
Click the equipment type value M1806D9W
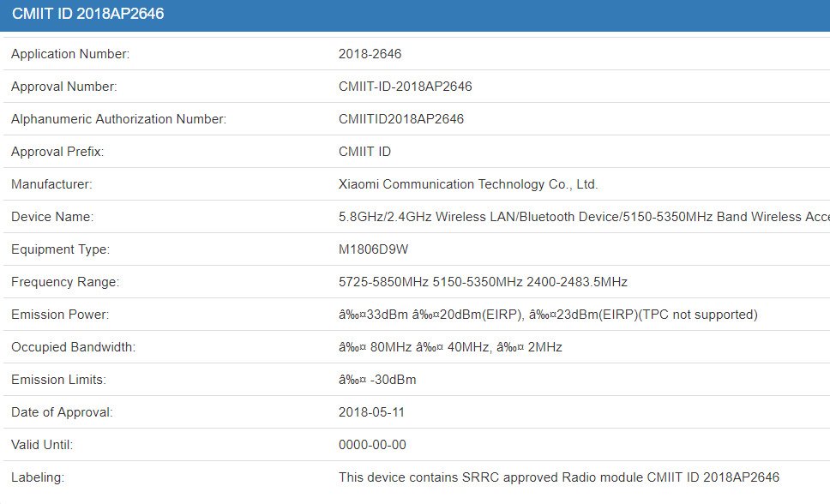pyautogui.click(x=373, y=249)
